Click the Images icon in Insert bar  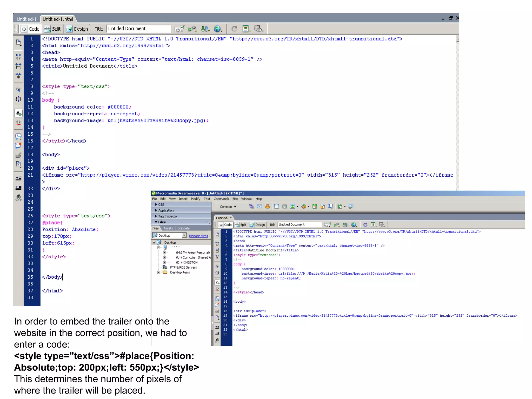[x=292, y=207]
